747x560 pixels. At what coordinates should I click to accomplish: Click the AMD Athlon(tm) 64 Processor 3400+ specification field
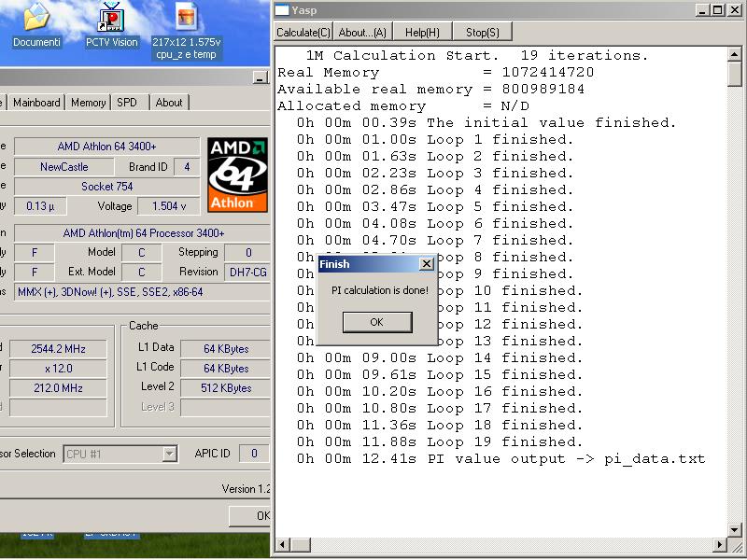point(143,233)
